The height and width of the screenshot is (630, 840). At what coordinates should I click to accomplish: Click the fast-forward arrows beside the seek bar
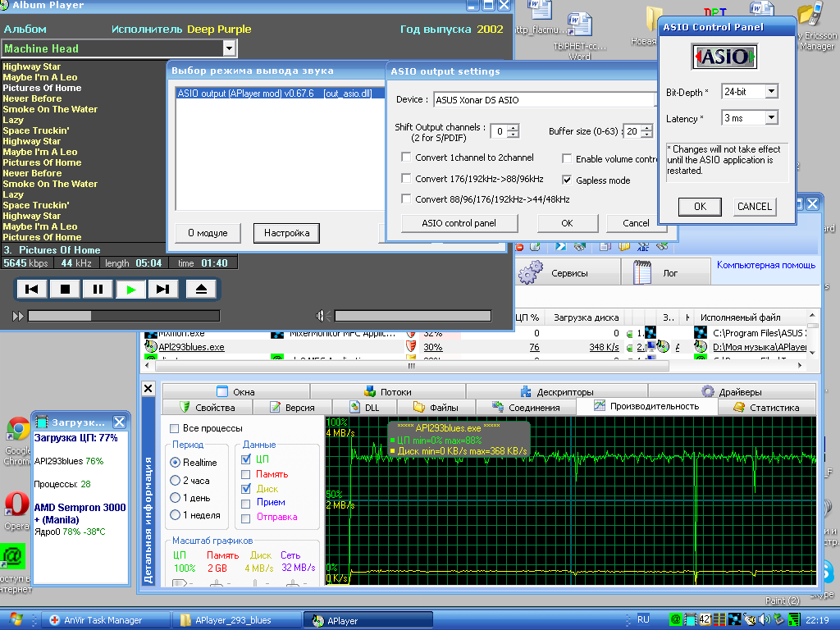point(18,316)
